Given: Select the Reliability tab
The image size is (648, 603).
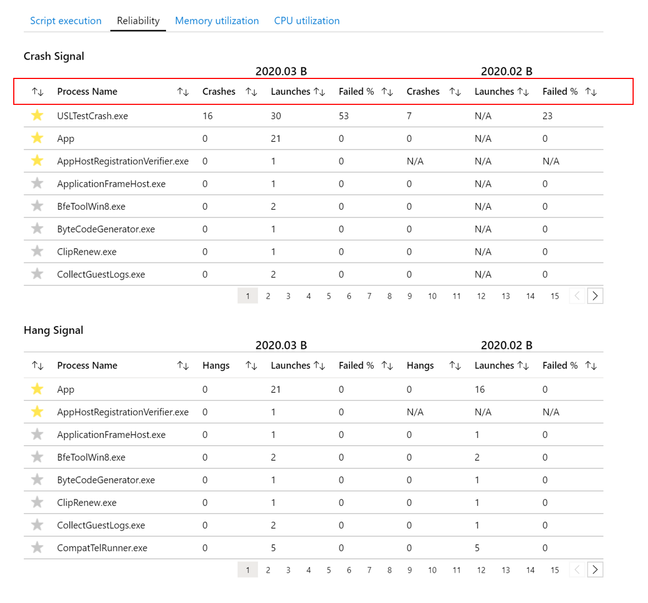Looking at the screenshot, I should [138, 21].
